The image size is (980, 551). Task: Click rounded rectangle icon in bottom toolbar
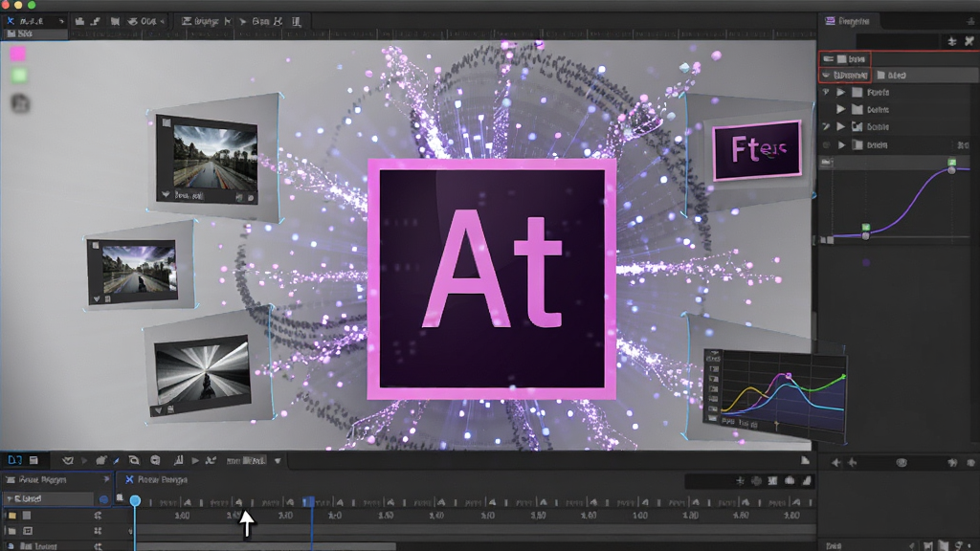(x=134, y=460)
